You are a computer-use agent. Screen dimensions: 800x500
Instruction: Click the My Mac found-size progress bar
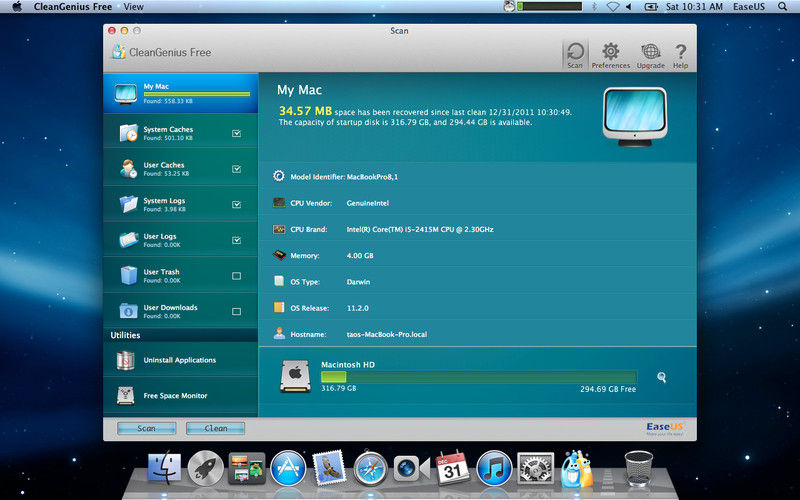[x=197, y=94]
